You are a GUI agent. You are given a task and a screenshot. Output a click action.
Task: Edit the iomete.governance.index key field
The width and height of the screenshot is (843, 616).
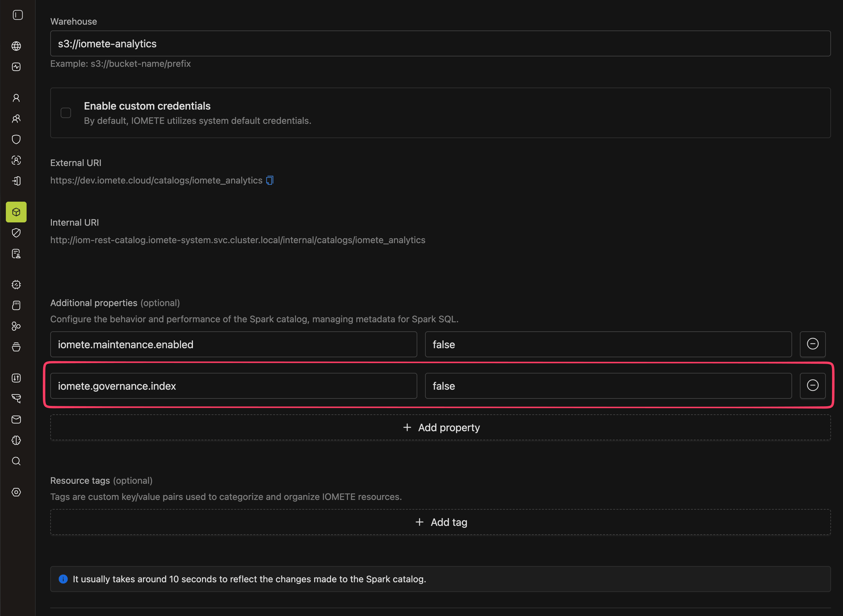[233, 385]
